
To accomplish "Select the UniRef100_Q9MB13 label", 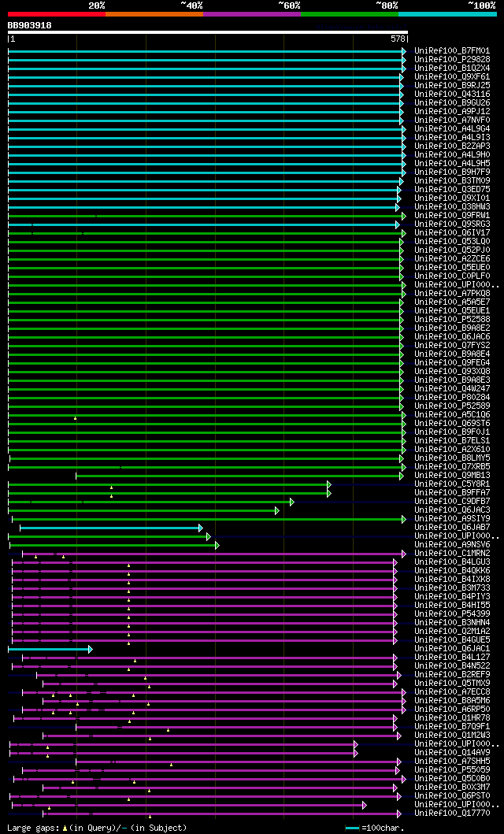I will click(452, 476).
